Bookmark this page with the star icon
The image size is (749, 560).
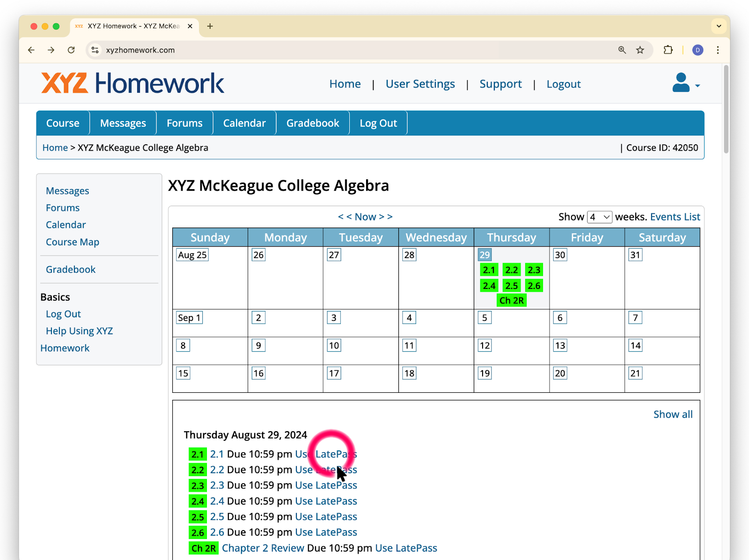coord(640,50)
